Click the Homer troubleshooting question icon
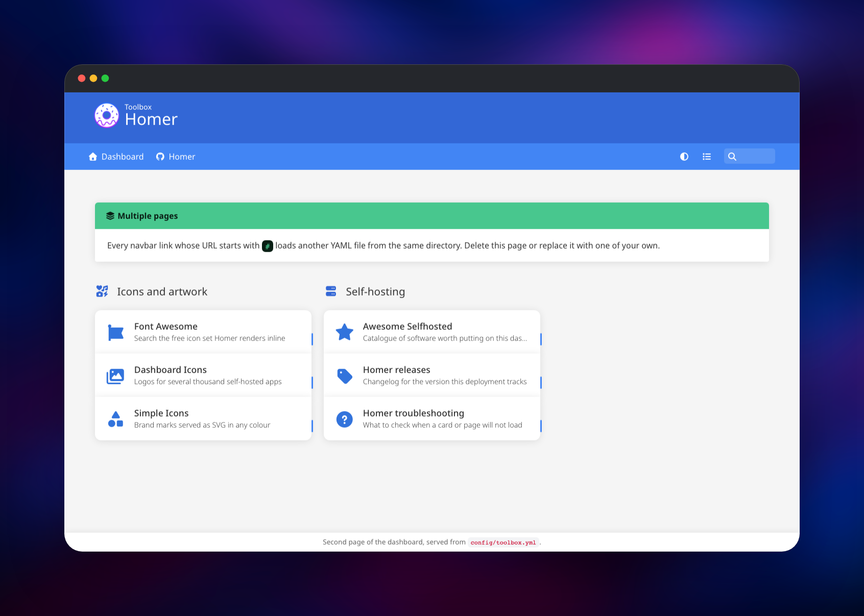This screenshot has height=616, width=864. 345,420
